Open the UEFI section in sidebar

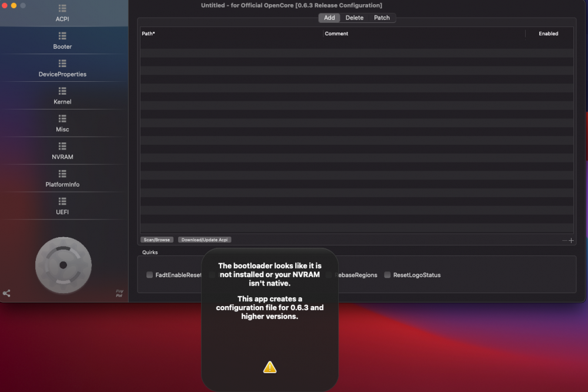click(x=62, y=206)
